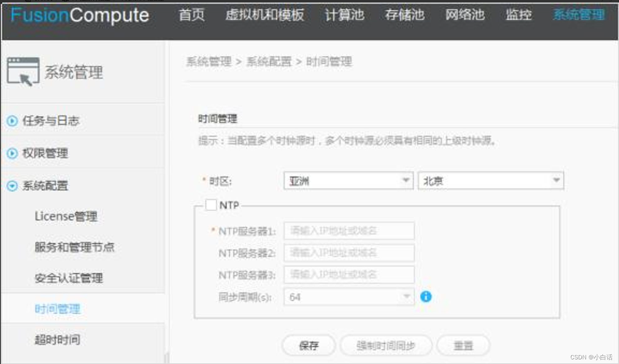The height and width of the screenshot is (364, 619).
Task: Open 服务和管理节点 in sidebar
Action: click(74, 247)
